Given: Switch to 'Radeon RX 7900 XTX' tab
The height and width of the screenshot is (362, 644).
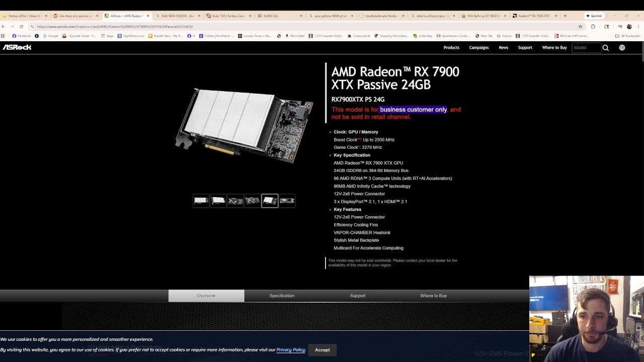Looking at the screenshot, I should (534, 16).
